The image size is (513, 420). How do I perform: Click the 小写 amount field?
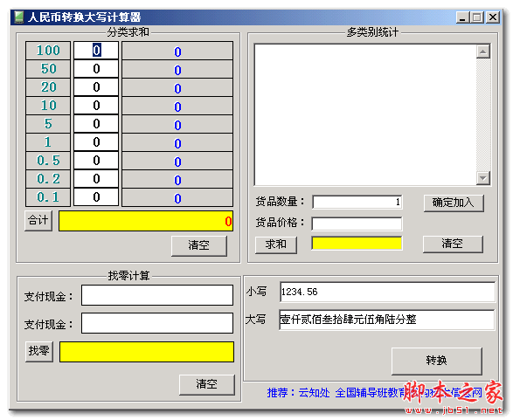[x=387, y=292]
